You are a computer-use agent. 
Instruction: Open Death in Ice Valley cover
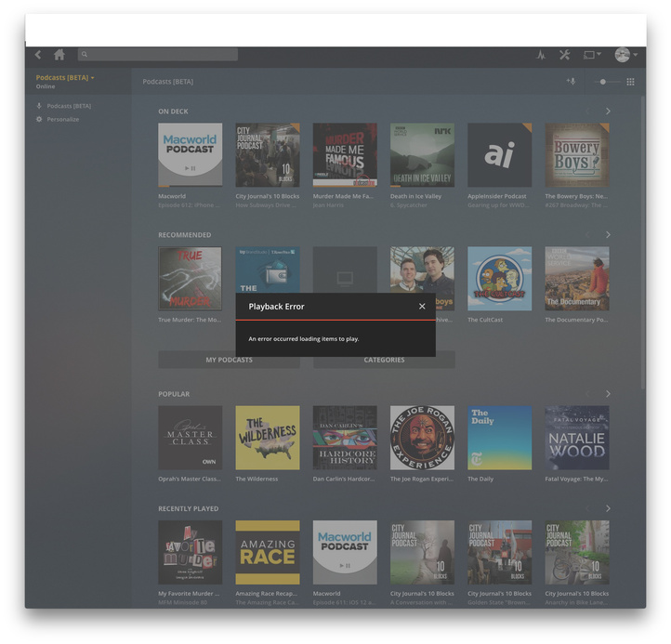point(422,155)
